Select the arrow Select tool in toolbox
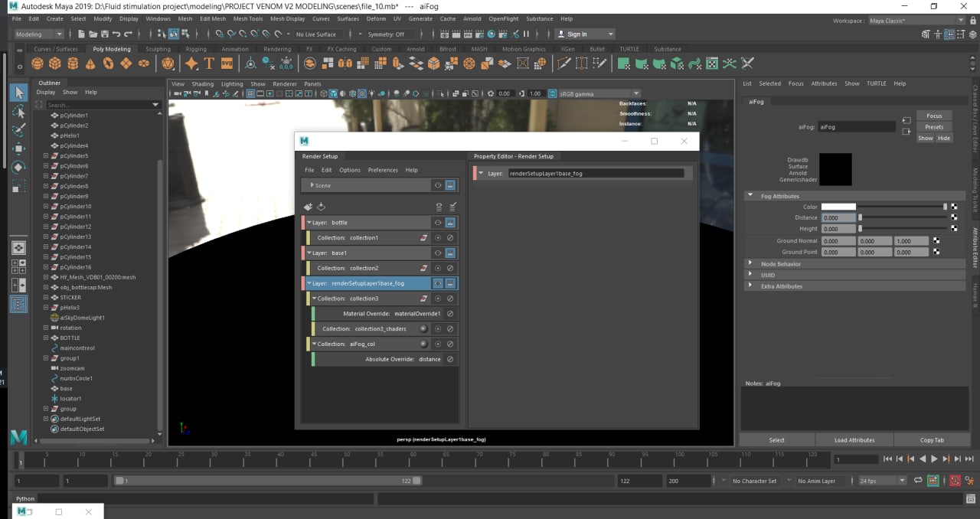 click(x=19, y=93)
